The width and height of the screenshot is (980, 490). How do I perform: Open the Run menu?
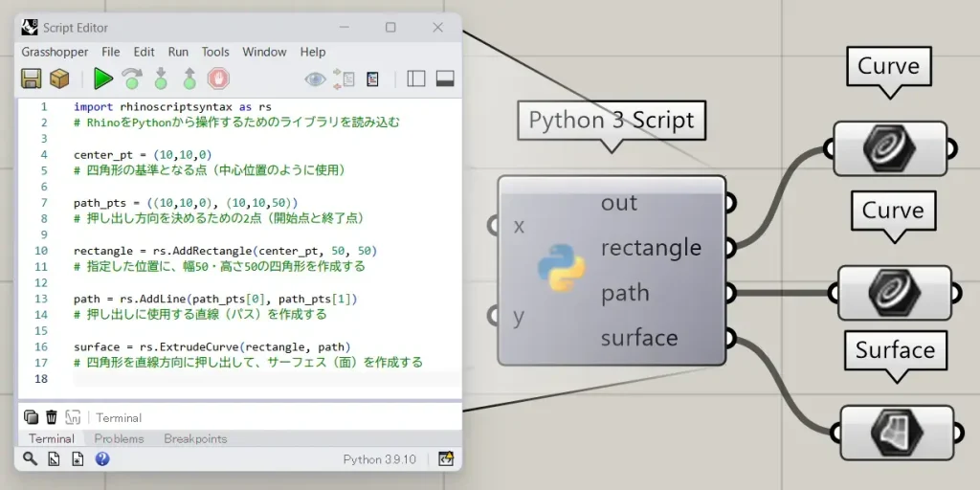(178, 52)
